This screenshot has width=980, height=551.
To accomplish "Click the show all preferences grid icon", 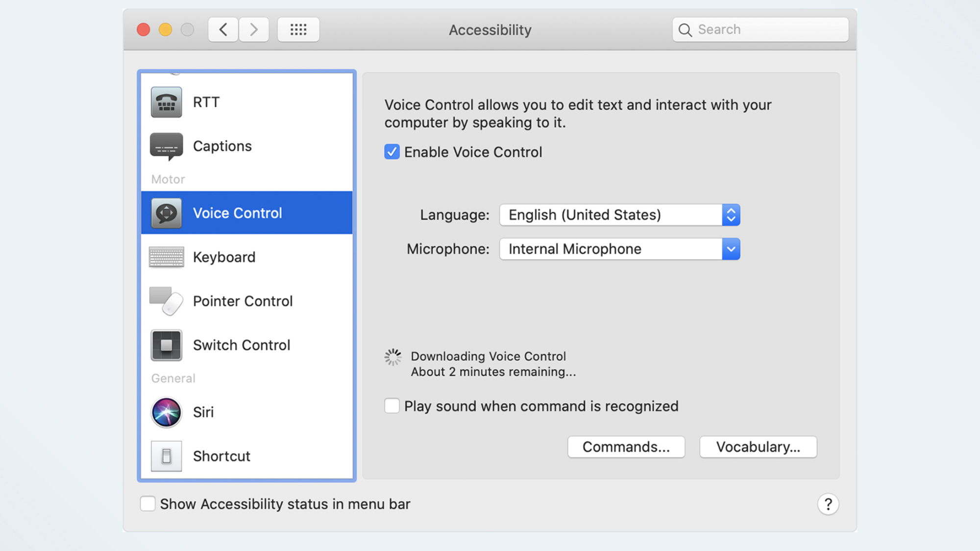I will (298, 29).
